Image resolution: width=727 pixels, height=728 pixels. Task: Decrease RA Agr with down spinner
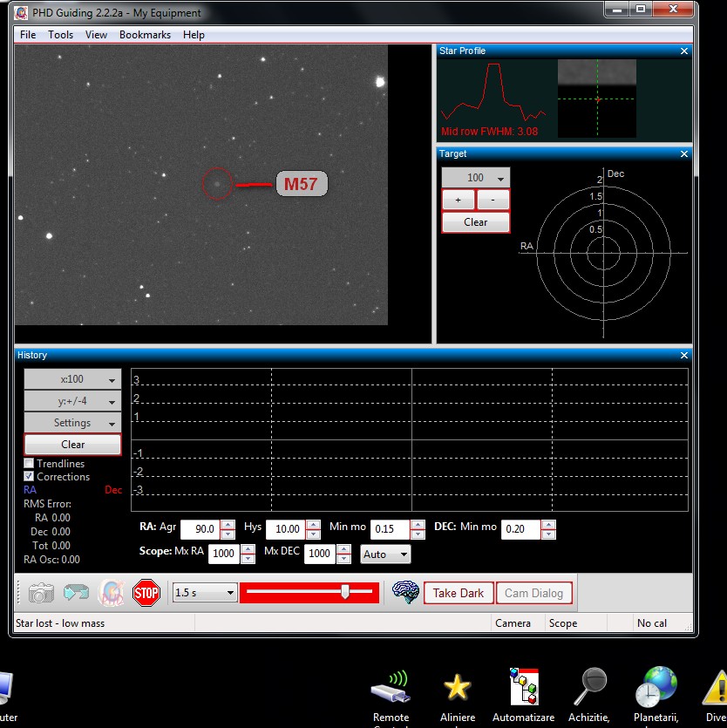(x=228, y=534)
